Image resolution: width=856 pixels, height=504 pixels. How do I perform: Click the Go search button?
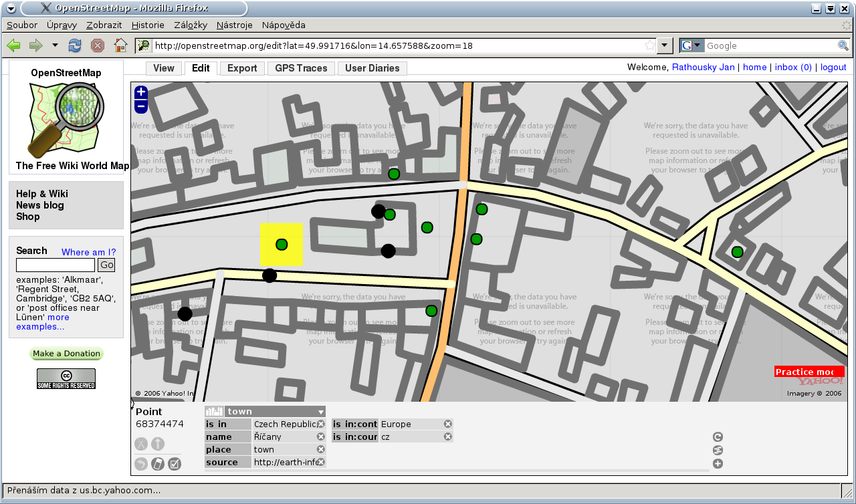coord(107,265)
